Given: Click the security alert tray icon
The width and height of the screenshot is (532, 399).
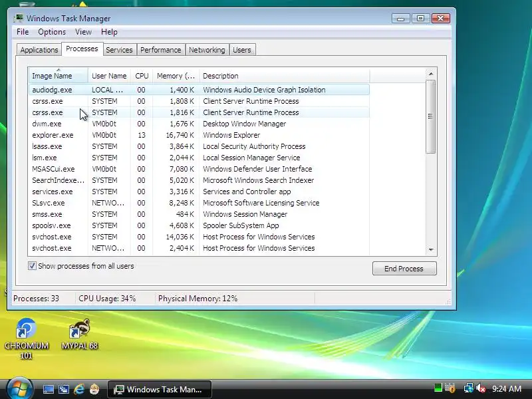Looking at the screenshot, I should (450, 388).
